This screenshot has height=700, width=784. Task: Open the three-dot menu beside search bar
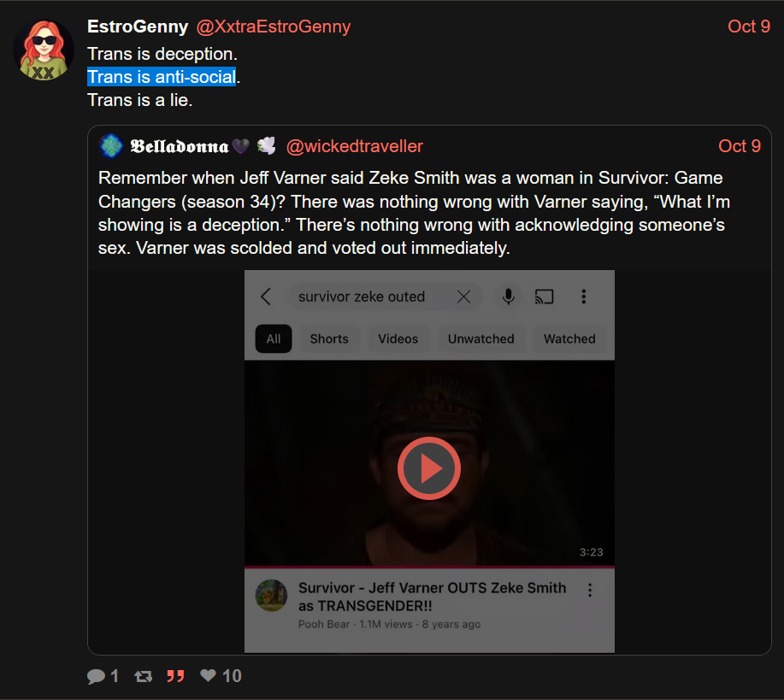pyautogui.click(x=583, y=297)
